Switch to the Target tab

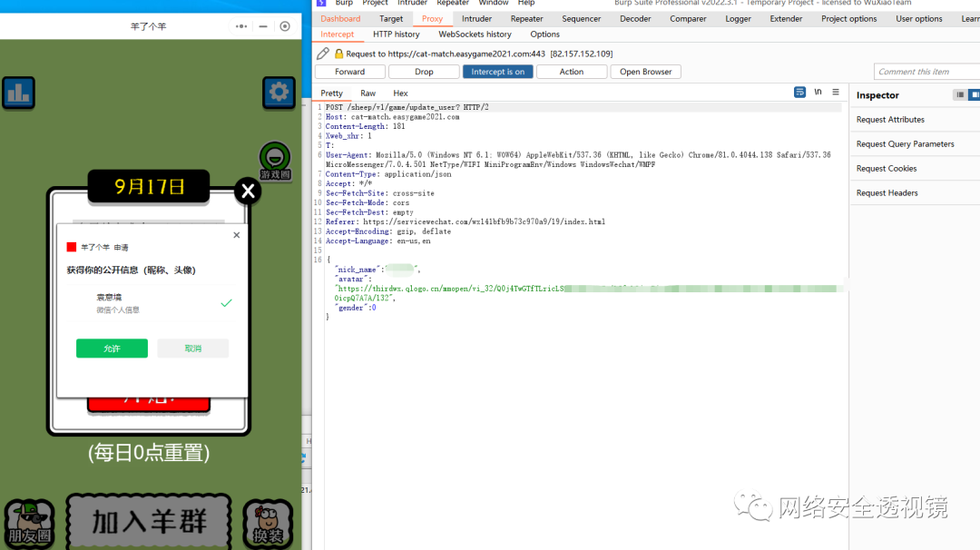point(391,19)
